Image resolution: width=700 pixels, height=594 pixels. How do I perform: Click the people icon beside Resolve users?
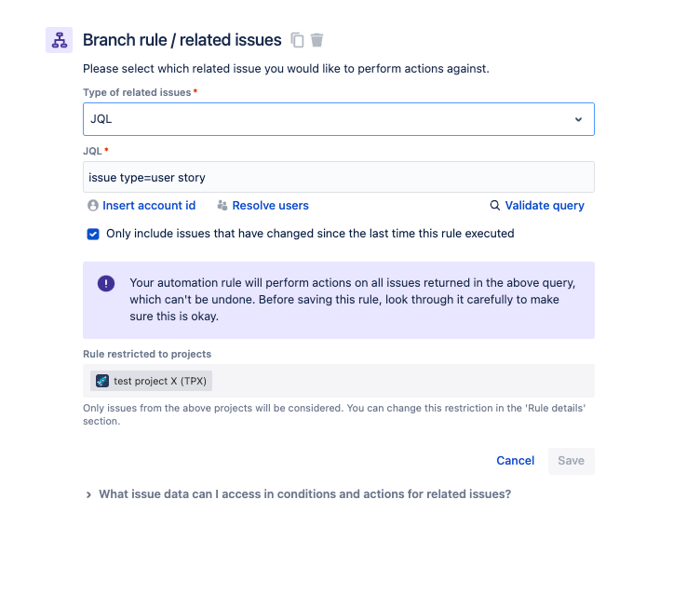tap(222, 206)
